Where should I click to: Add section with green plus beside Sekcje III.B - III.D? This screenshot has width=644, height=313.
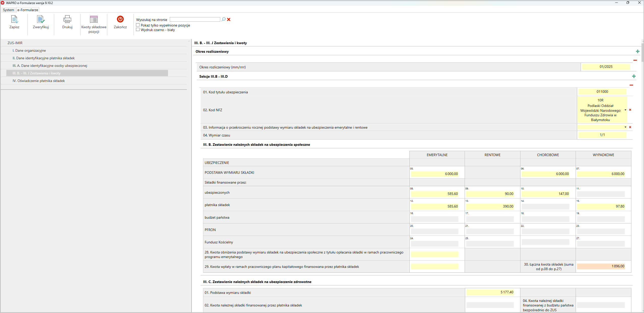tap(634, 76)
